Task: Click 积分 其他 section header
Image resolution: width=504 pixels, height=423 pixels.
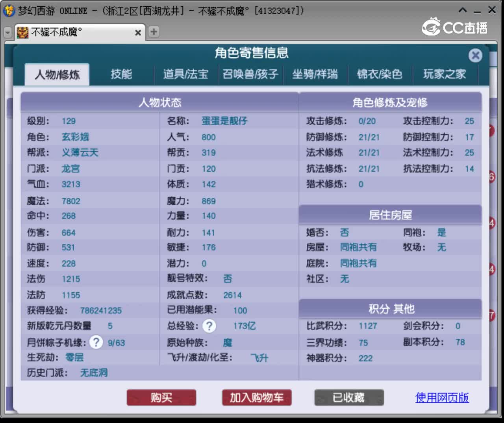Action: click(x=391, y=309)
